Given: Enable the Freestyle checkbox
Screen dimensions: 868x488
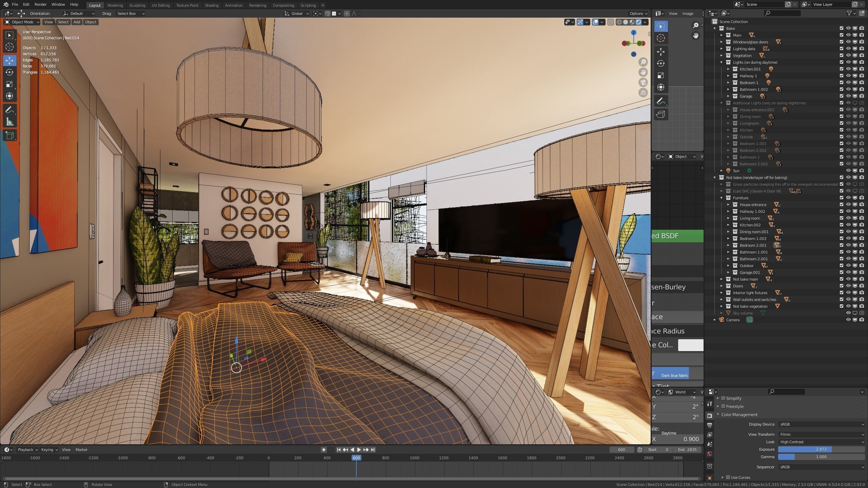Looking at the screenshot, I should 723,406.
